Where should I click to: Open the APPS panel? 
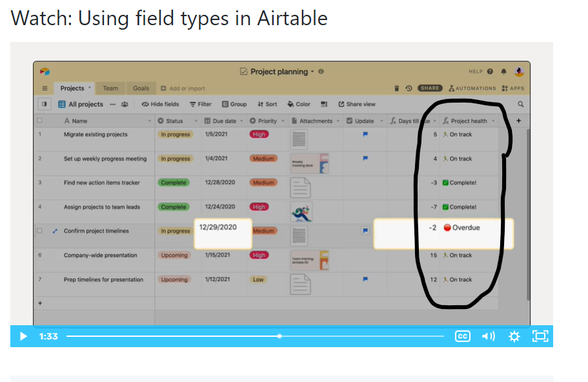(512, 88)
